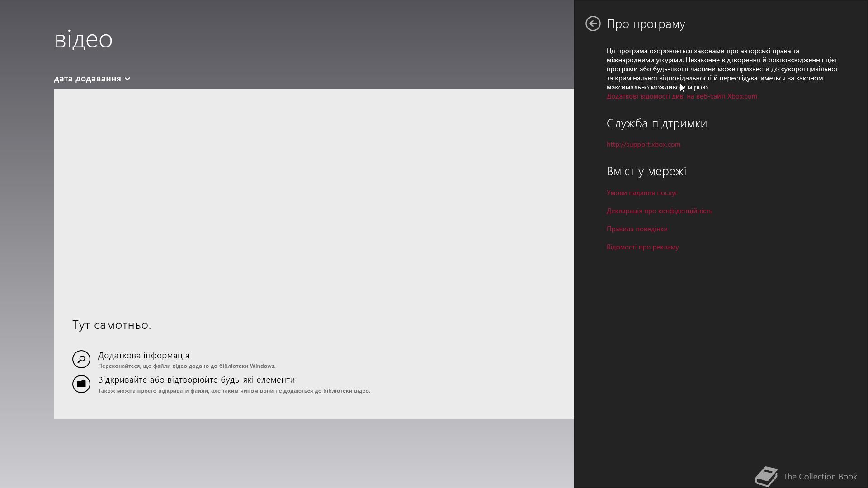Viewport: 868px width, 488px height.
Task: Open the Xbox.com additional information link
Action: pyautogui.click(x=682, y=96)
